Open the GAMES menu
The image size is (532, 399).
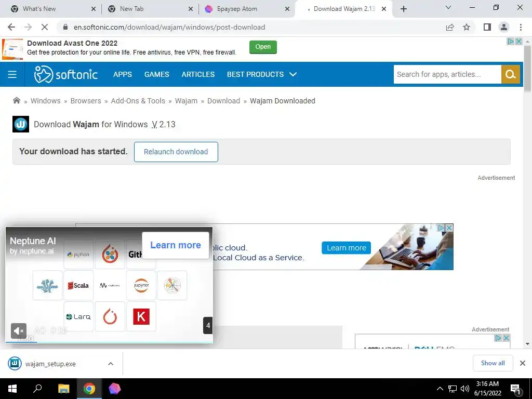point(156,74)
